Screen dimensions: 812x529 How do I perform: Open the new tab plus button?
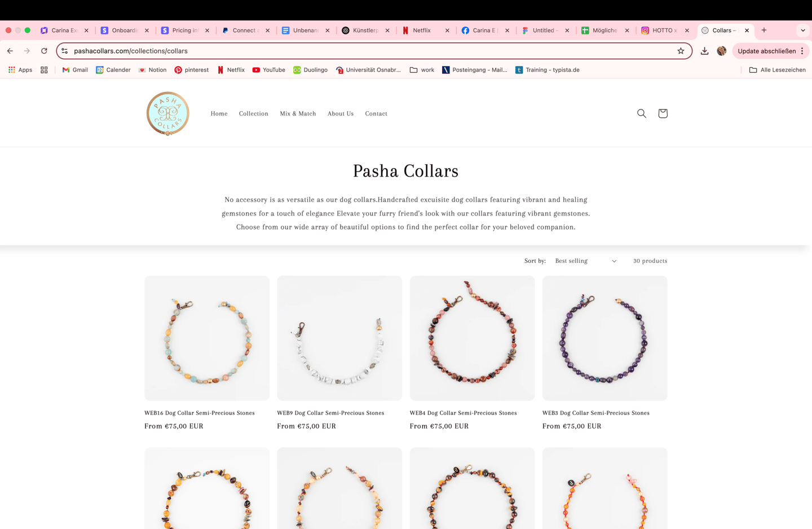pos(764,30)
